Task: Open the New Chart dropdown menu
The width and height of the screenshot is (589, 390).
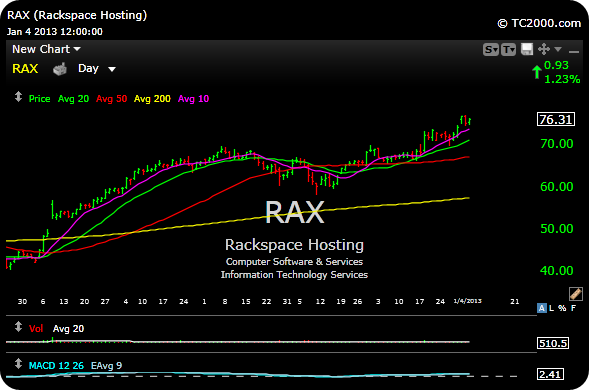Action: tap(46, 49)
